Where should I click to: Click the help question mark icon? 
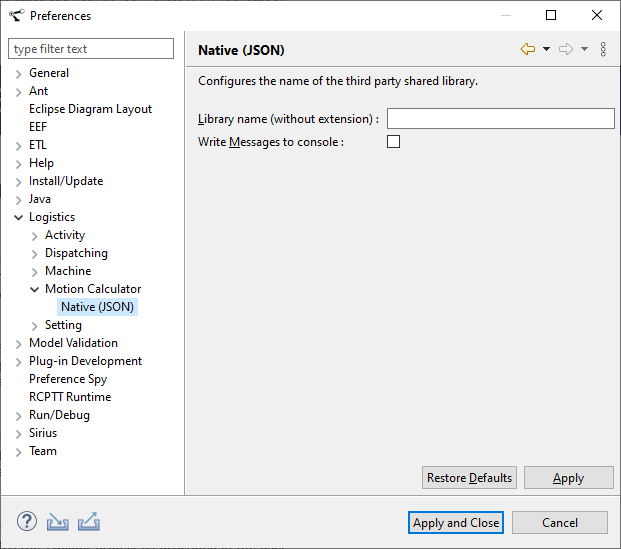27,521
